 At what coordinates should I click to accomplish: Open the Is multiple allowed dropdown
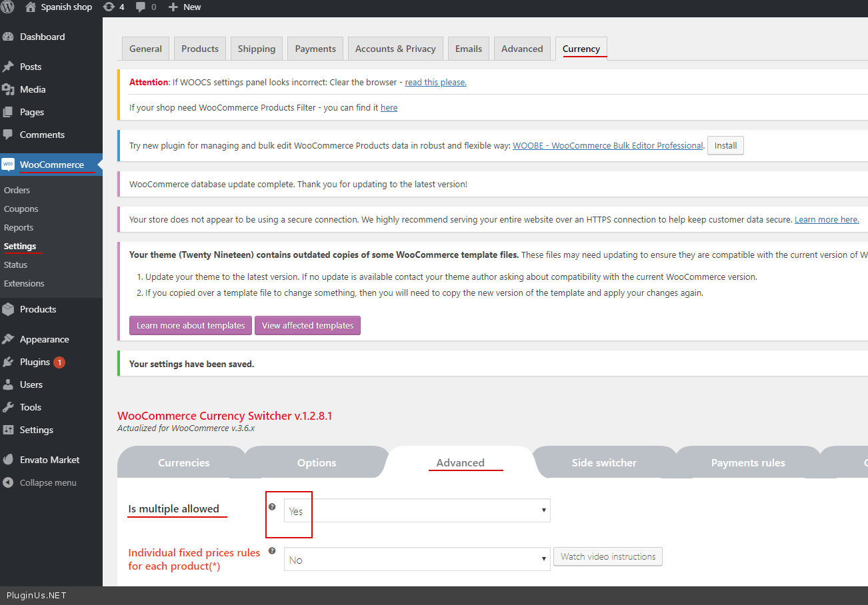[417, 510]
